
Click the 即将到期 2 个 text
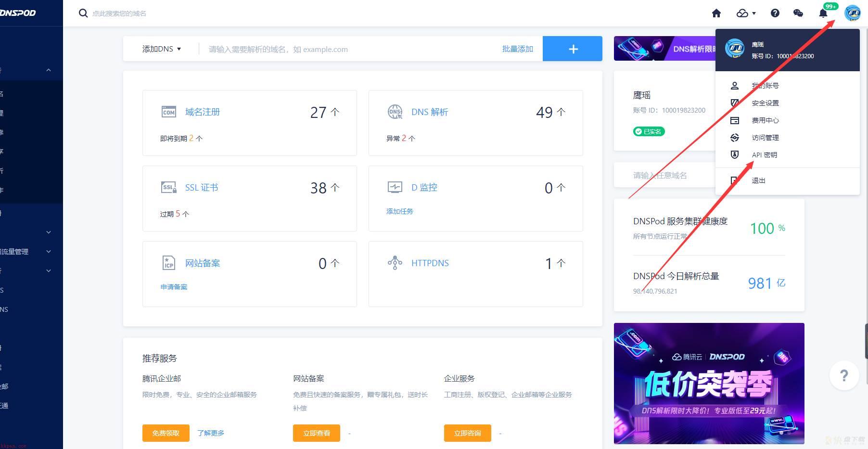181,138
